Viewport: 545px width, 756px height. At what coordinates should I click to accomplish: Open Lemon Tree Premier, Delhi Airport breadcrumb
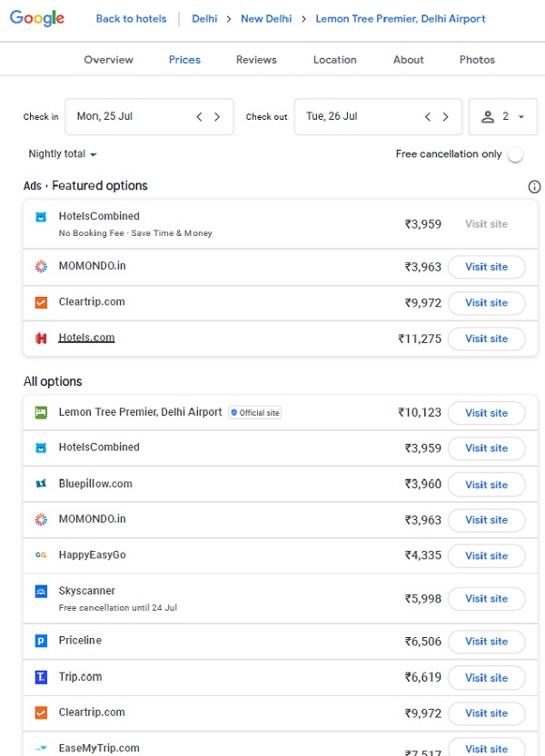[x=401, y=19]
